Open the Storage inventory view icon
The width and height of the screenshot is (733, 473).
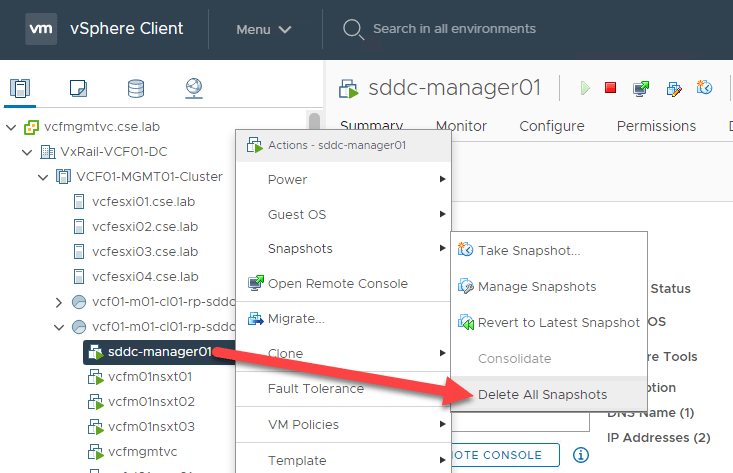coord(135,88)
